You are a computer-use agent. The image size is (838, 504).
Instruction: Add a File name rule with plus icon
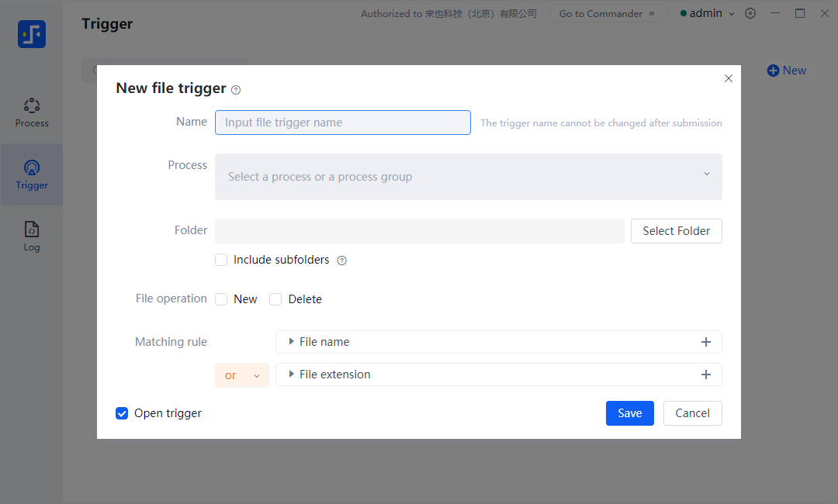(705, 342)
